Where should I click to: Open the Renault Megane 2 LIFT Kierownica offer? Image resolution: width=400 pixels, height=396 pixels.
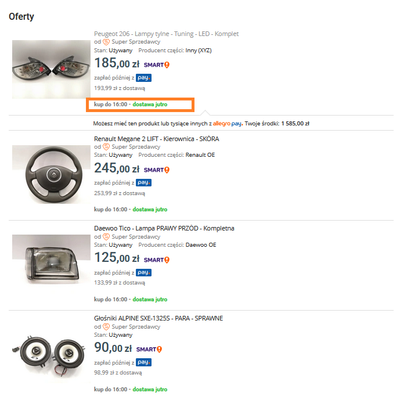[x=156, y=139]
